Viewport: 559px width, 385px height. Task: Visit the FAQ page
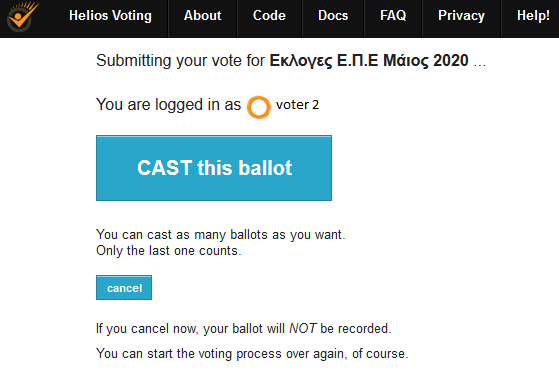tap(393, 16)
